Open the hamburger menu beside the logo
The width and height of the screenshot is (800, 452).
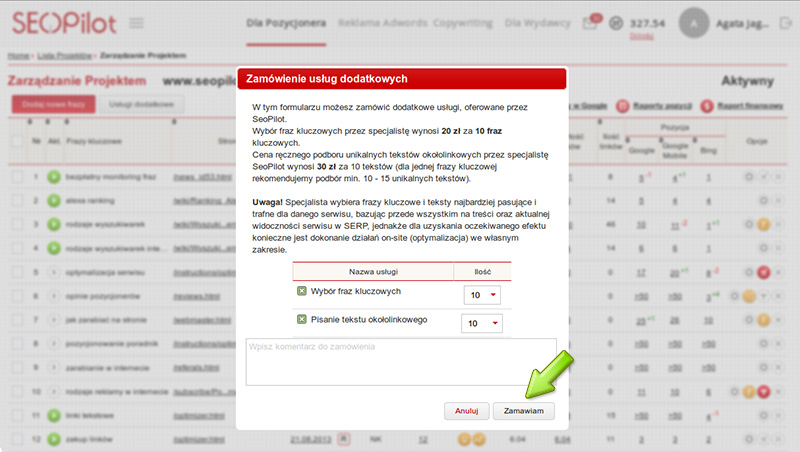(x=136, y=22)
